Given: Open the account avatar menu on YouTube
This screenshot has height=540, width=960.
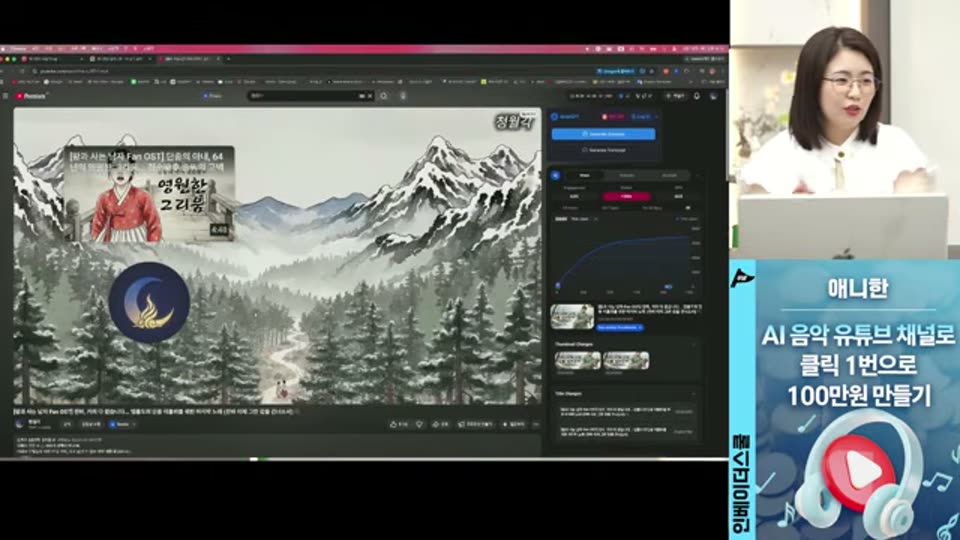Looking at the screenshot, I should (x=713, y=96).
